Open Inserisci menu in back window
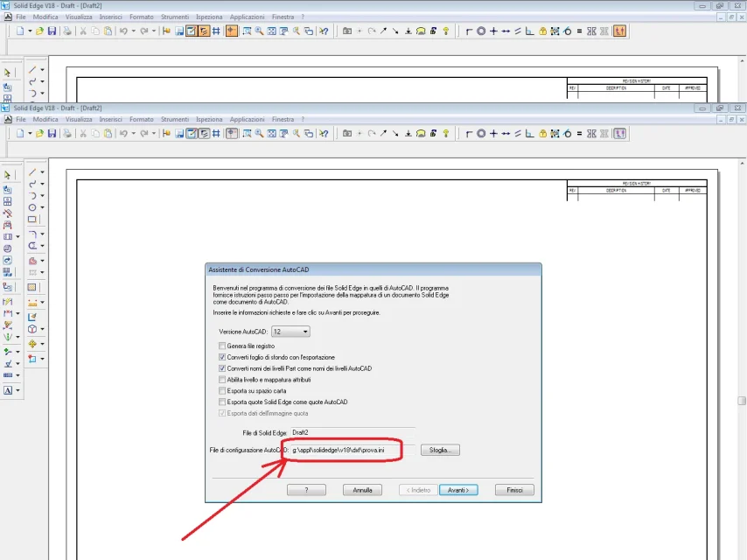This screenshot has width=747, height=560. [110, 17]
